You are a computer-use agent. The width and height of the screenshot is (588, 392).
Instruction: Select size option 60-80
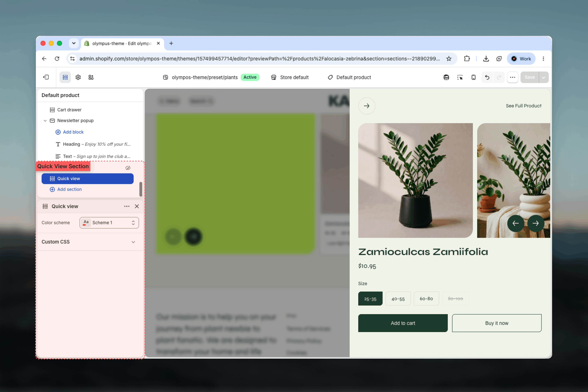[x=426, y=299]
